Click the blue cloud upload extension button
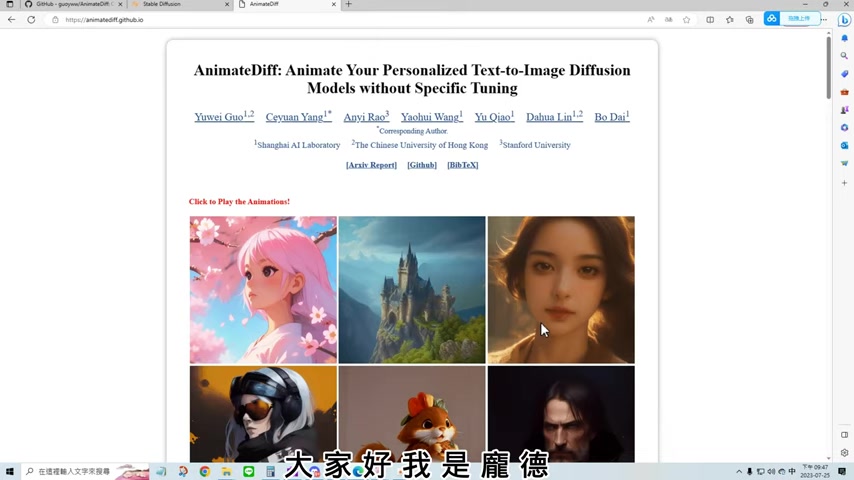 (x=791, y=19)
